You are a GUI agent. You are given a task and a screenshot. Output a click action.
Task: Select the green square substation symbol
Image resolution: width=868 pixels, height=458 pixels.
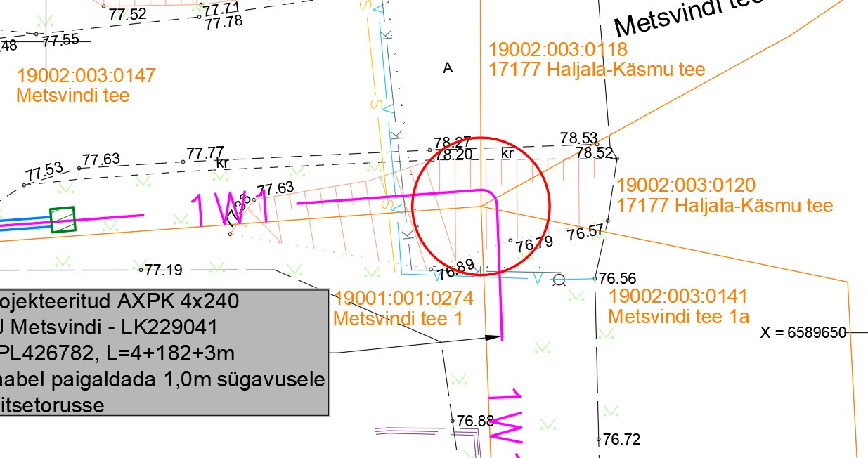[63, 218]
